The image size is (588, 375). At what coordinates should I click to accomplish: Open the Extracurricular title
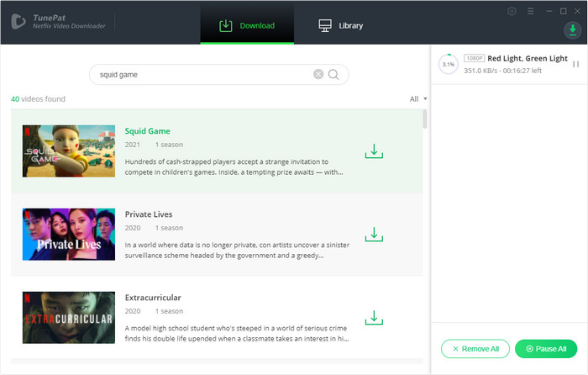point(153,298)
